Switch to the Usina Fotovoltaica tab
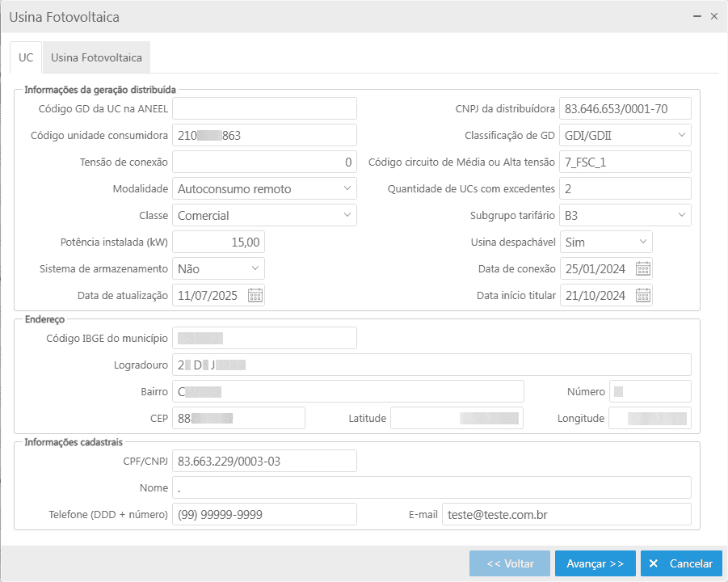The height and width of the screenshot is (582, 728). (x=96, y=58)
